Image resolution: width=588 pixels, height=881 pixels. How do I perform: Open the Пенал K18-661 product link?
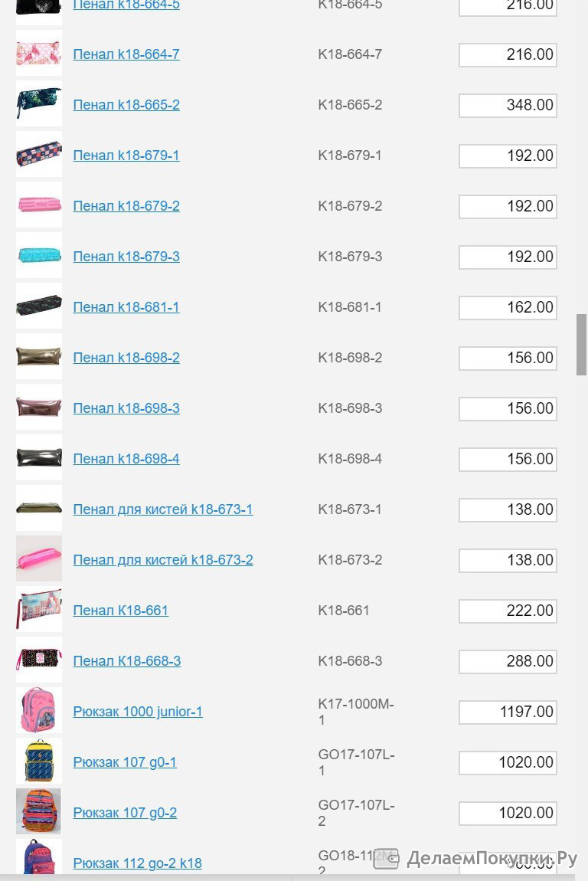click(x=121, y=611)
